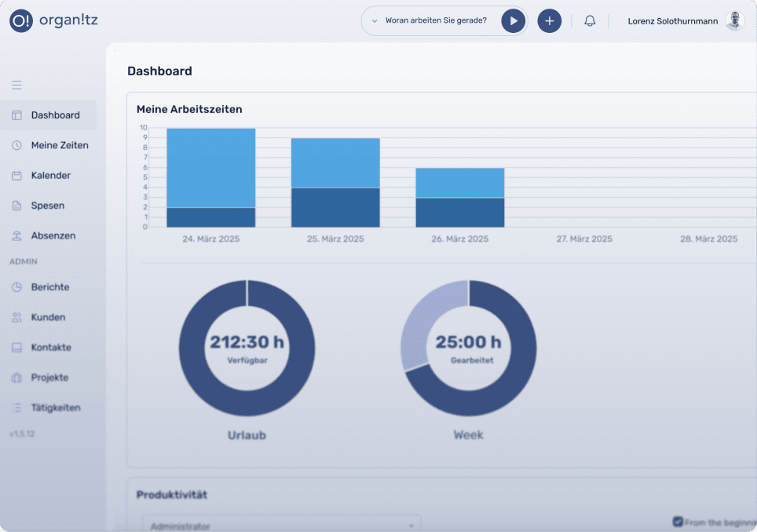Go to Spesen in the sidebar
757x532 pixels.
pos(47,206)
